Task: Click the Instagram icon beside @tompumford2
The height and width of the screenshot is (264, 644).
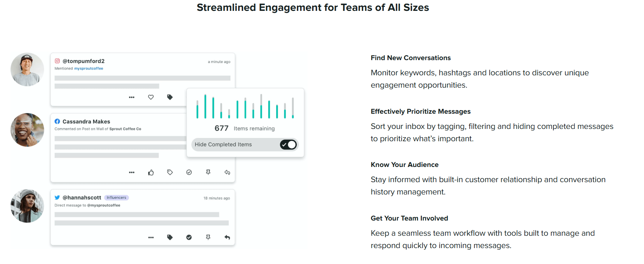Action: tap(57, 61)
